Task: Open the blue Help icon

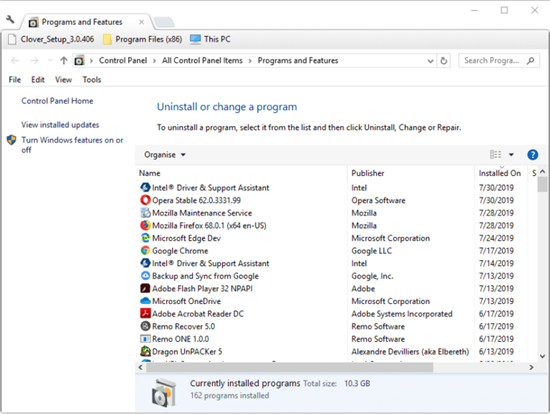Action: coord(532,155)
